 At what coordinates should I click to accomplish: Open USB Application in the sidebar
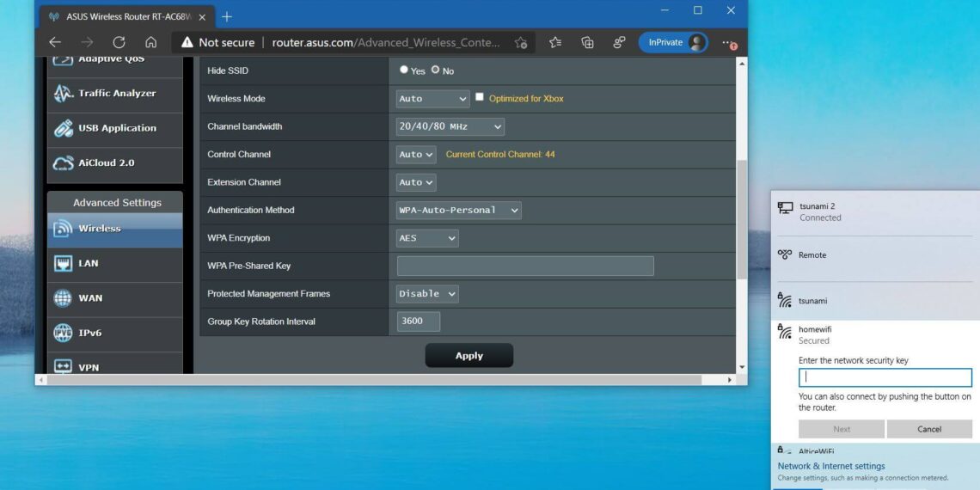[115, 128]
